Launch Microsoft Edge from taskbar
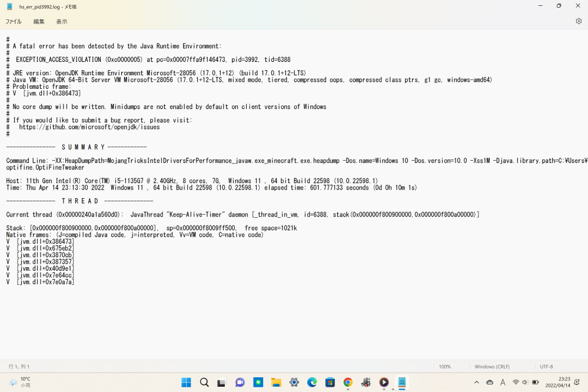This screenshot has width=588, height=392. tap(312, 382)
